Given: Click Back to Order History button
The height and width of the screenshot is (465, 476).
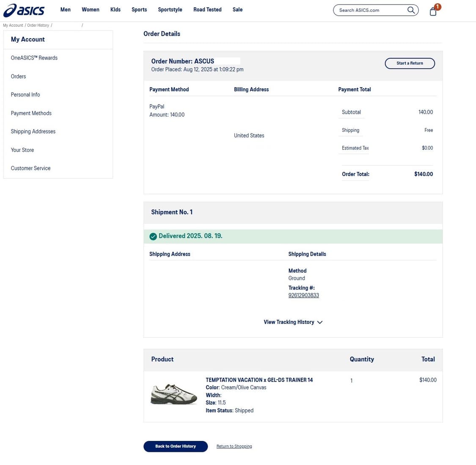Looking at the screenshot, I should 176,446.
